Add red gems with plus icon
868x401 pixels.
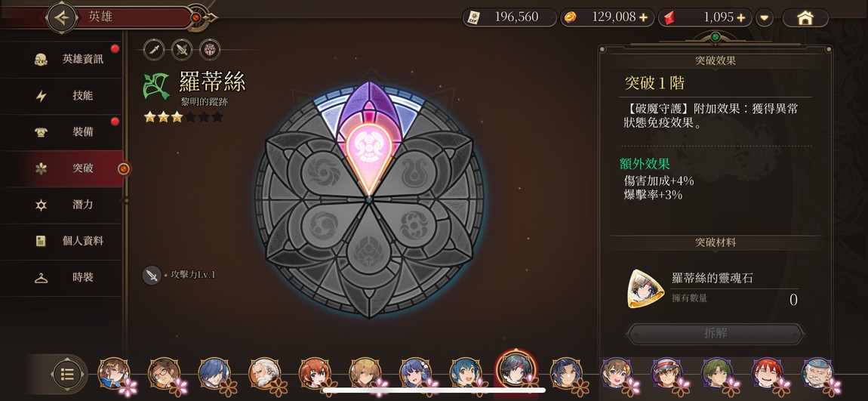pyautogui.click(x=741, y=17)
